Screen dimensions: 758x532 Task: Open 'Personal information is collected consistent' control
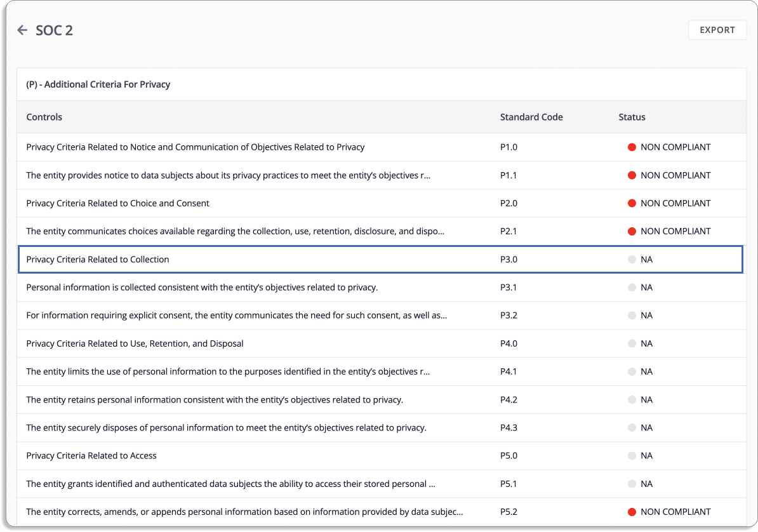coord(202,288)
